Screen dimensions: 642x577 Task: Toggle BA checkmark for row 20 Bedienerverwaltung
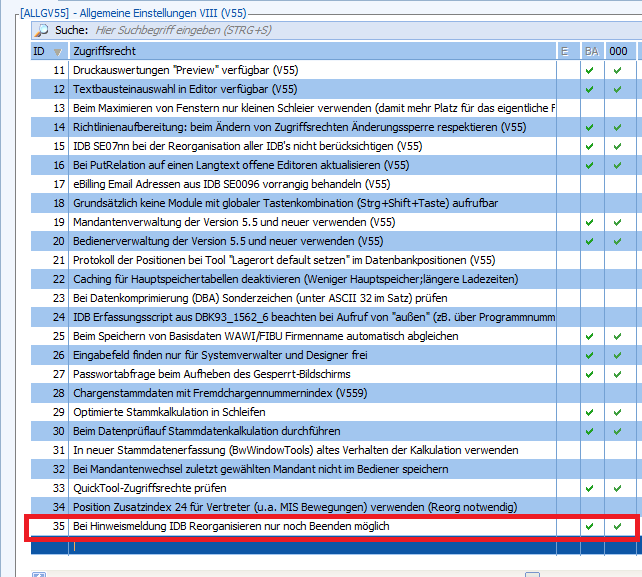click(590, 241)
